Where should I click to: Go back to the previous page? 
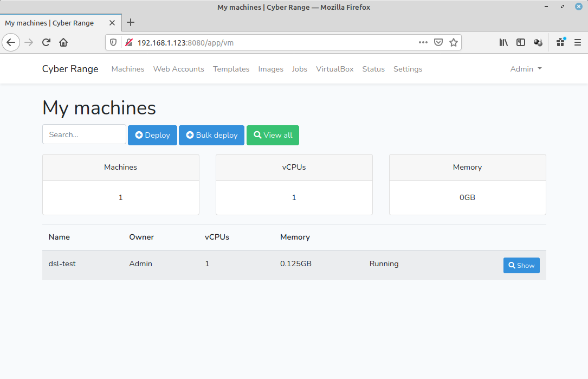11,42
